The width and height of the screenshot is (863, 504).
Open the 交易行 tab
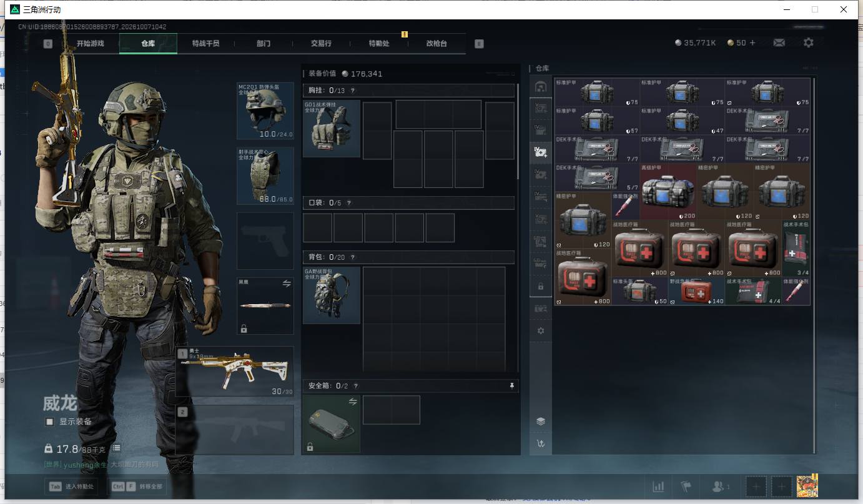tap(321, 44)
